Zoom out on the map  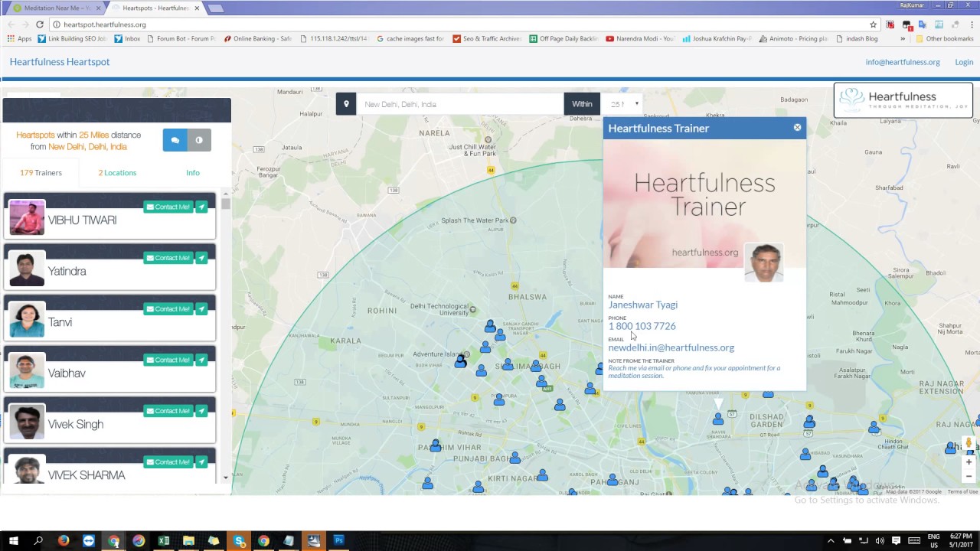(x=969, y=476)
